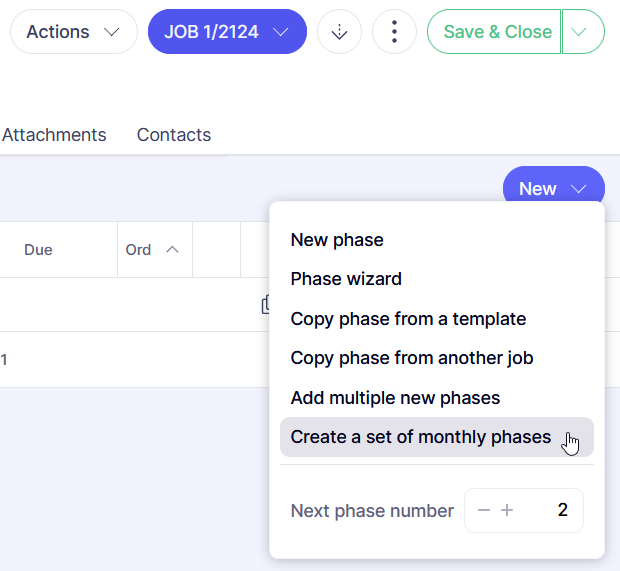Click the down-arrow download icon
620x571 pixels.
(339, 32)
